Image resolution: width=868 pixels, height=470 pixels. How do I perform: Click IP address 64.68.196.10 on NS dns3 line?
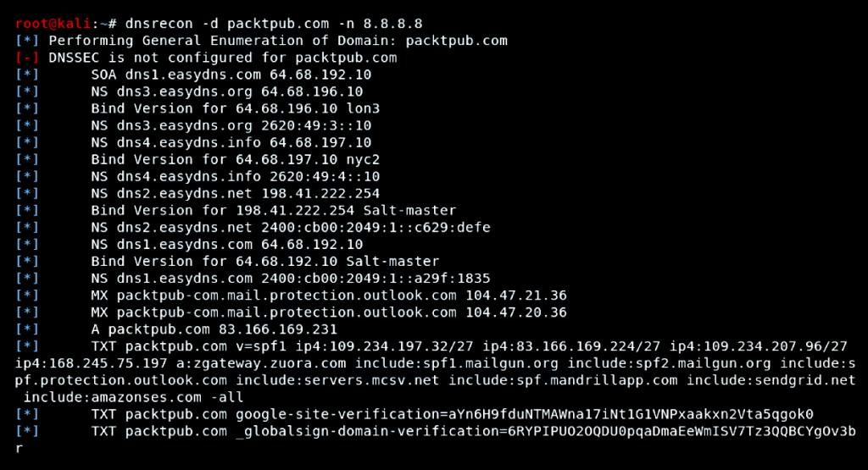[312, 91]
